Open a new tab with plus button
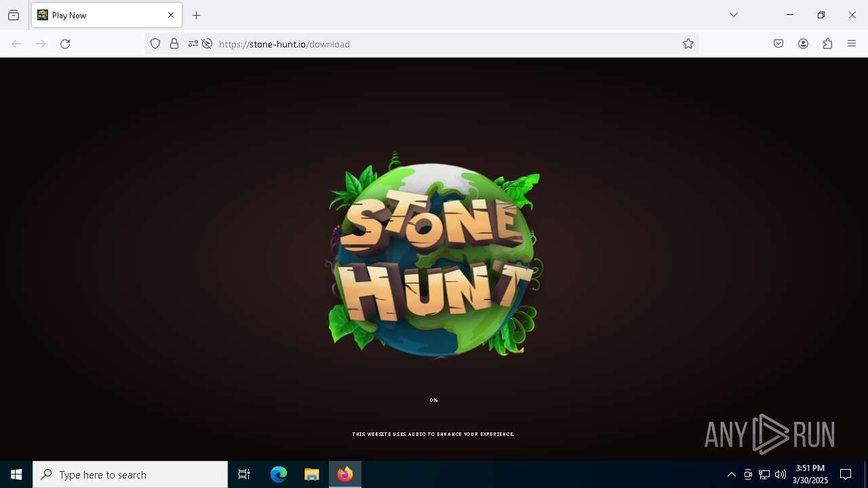The width and height of the screenshot is (868, 488). click(x=197, y=15)
